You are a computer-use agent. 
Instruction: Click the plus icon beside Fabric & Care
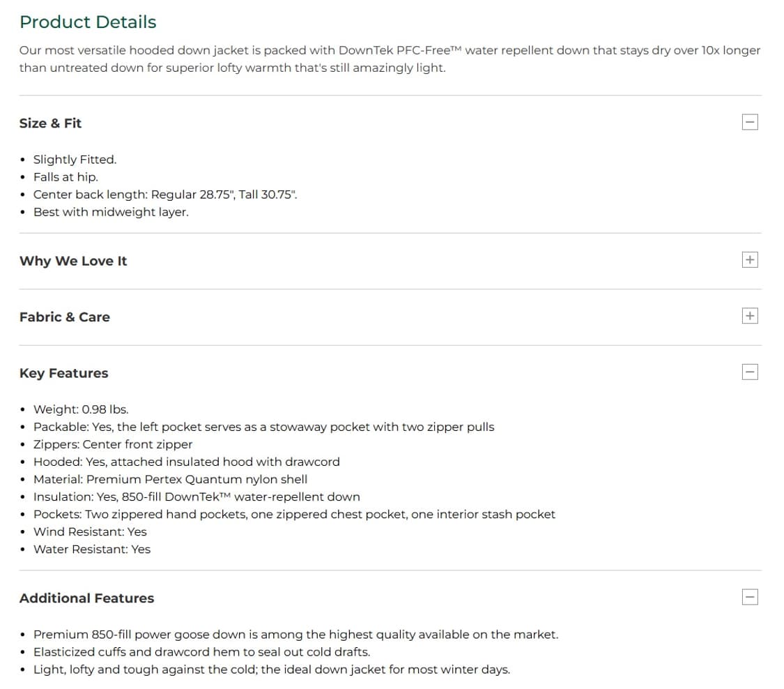point(750,316)
